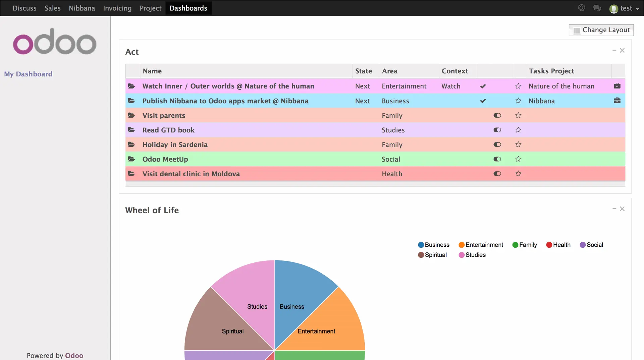Image resolution: width=644 pixels, height=360 pixels.
Task: Star the Watch Inner / Outer worlds task
Action: coord(518,86)
